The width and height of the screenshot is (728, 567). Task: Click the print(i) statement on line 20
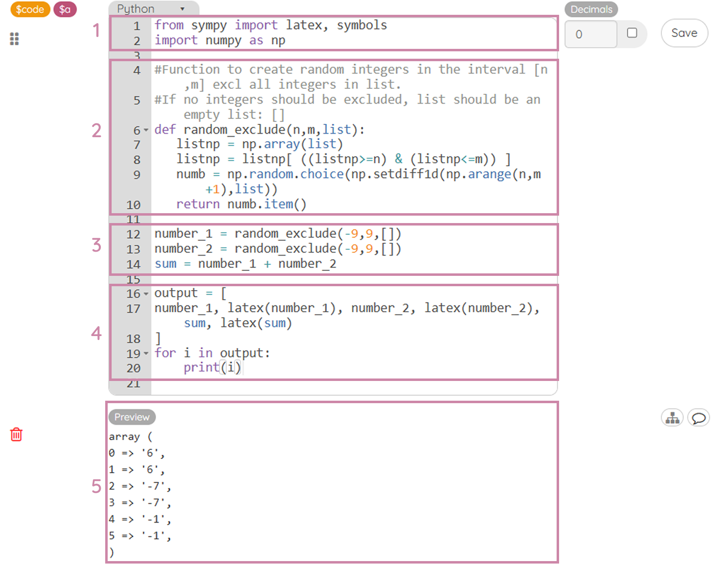(212, 367)
